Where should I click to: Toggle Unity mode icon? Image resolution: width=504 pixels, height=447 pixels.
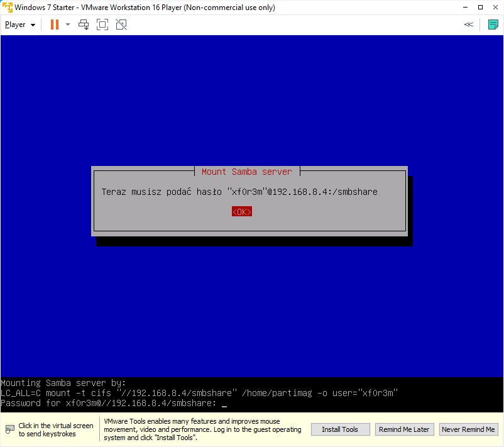[x=121, y=25]
